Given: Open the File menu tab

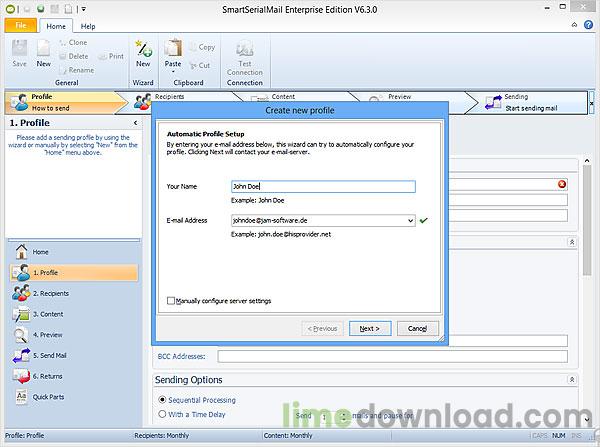Looking at the screenshot, I should pos(20,26).
